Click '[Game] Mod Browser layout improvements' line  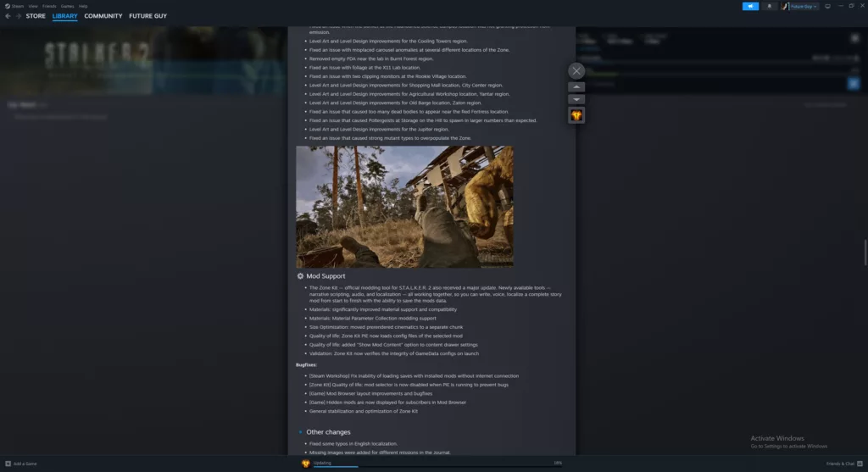(371, 393)
